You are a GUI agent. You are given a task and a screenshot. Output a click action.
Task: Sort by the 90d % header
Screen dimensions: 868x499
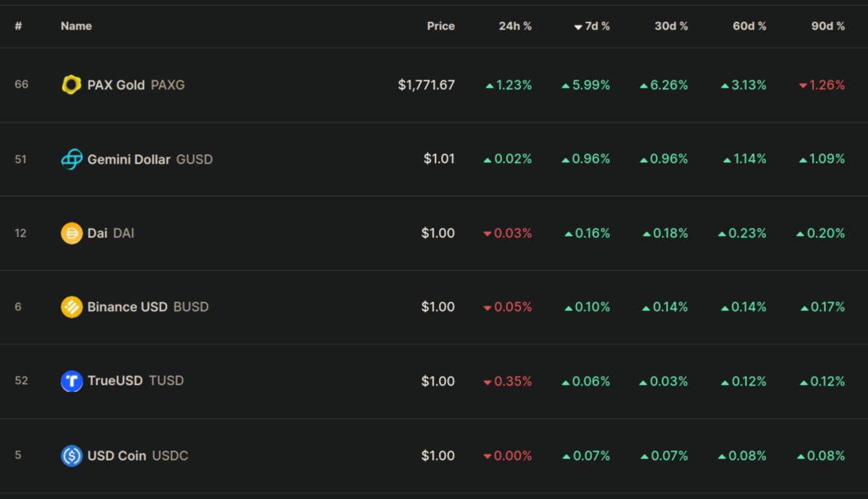point(827,26)
